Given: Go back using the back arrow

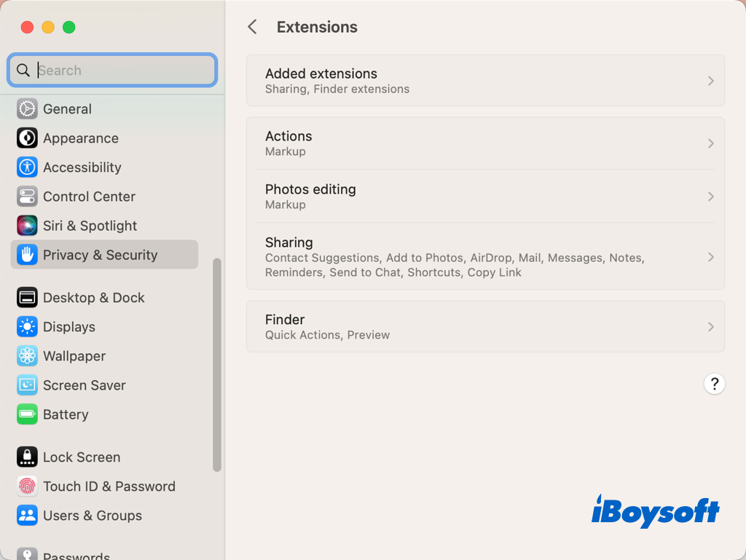Looking at the screenshot, I should pyautogui.click(x=252, y=27).
